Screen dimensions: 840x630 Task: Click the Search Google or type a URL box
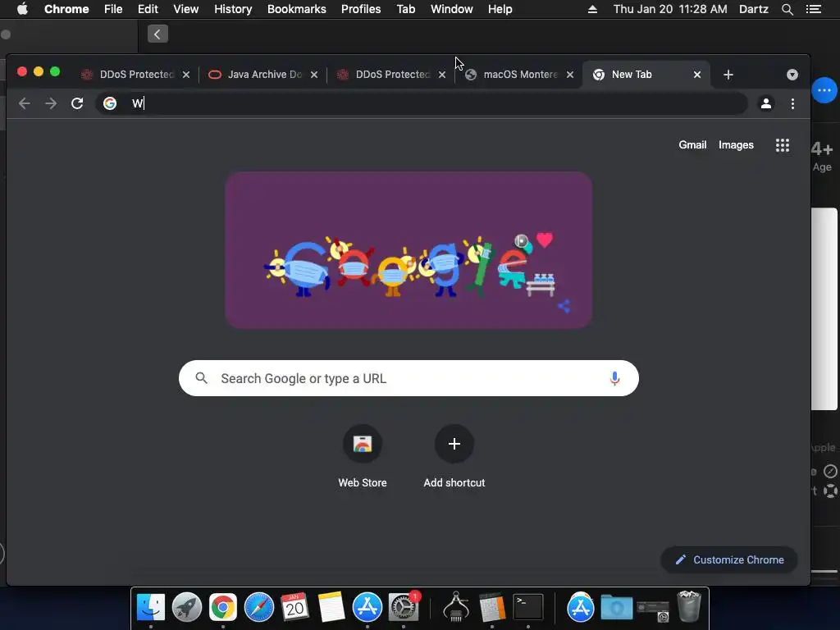[x=409, y=378]
